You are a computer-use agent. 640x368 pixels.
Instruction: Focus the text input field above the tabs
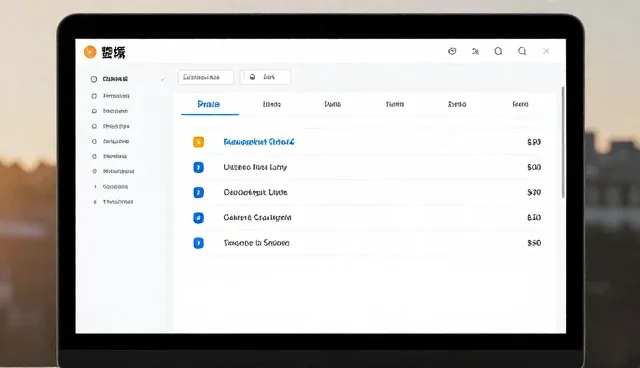click(x=206, y=77)
